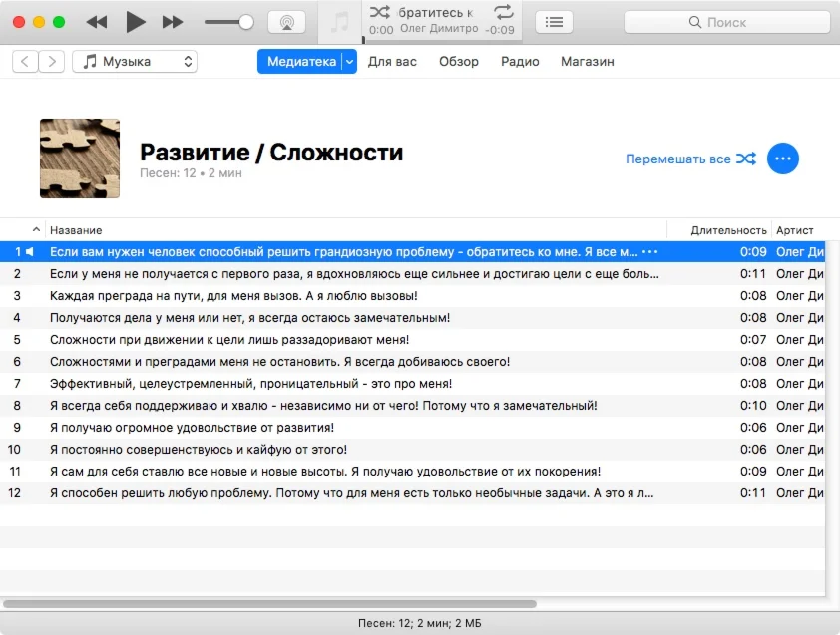This screenshot has width=840, height=635.
Task: Open the Музыка media type dropdown
Action: 135,62
